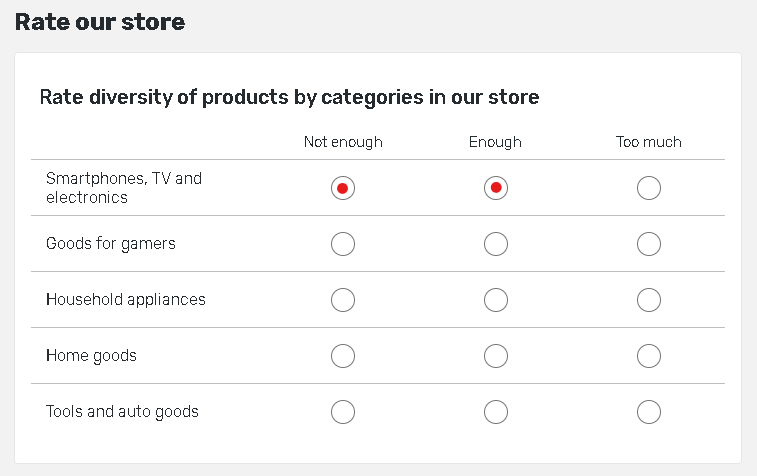Click the 'Rate our store' heading
Viewport: 757px width, 476px height.
[x=100, y=22]
